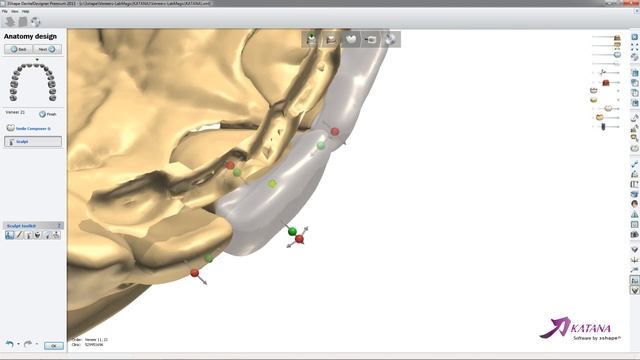Click the rotate globe icon in right sidebar
The width and height of the screenshot is (640, 360).
tap(635, 57)
